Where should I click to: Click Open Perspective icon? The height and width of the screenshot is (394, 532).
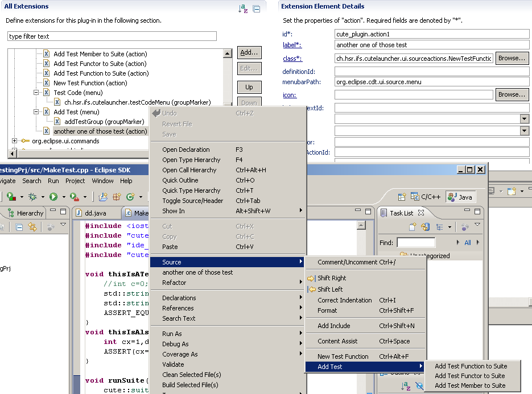[402, 197]
